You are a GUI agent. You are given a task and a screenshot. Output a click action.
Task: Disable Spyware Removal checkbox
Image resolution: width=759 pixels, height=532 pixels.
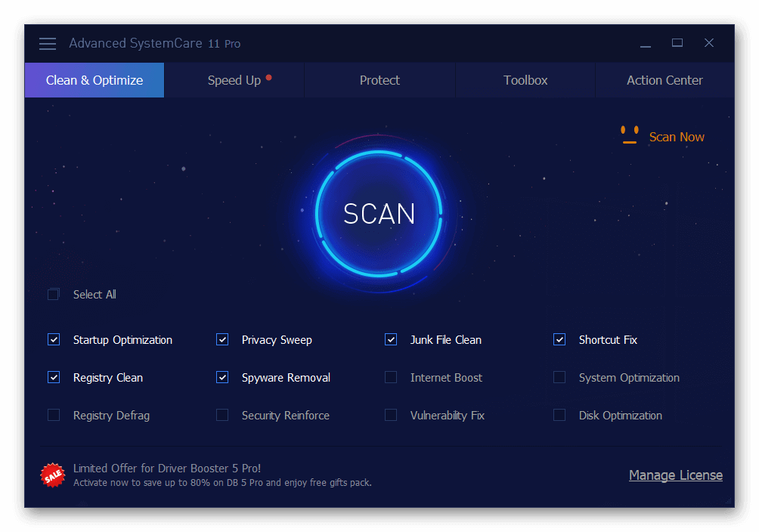pos(222,377)
